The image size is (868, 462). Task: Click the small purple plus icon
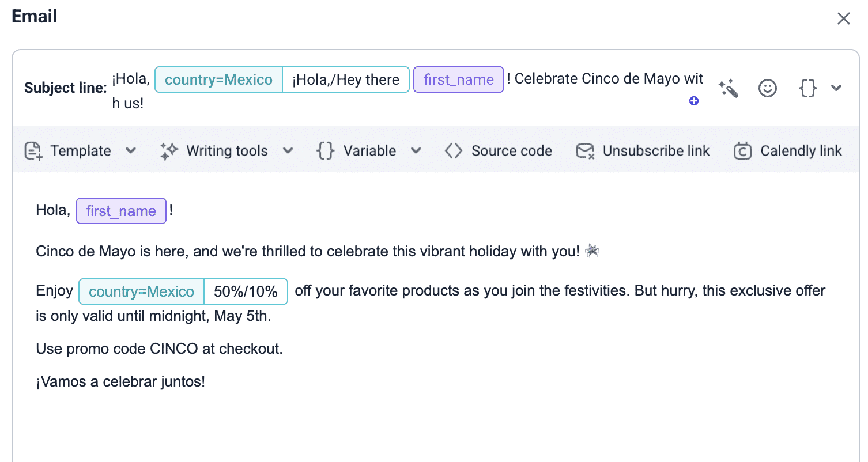point(694,101)
